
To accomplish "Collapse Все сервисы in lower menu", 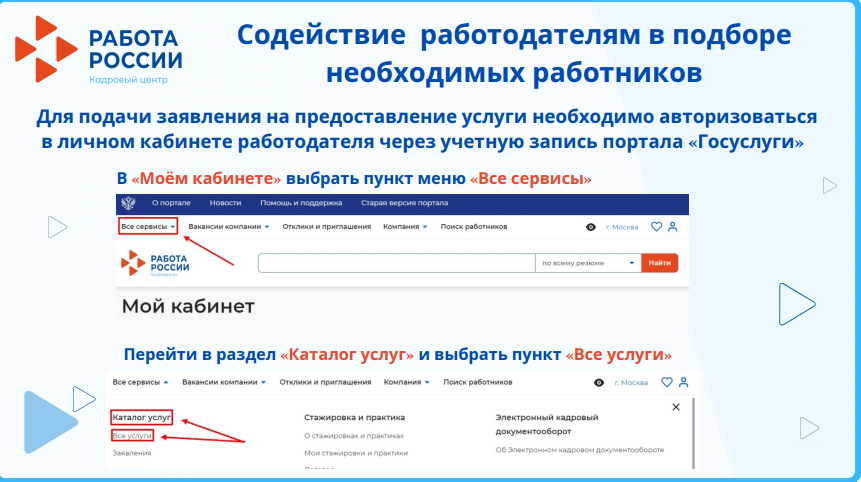I will point(141,382).
